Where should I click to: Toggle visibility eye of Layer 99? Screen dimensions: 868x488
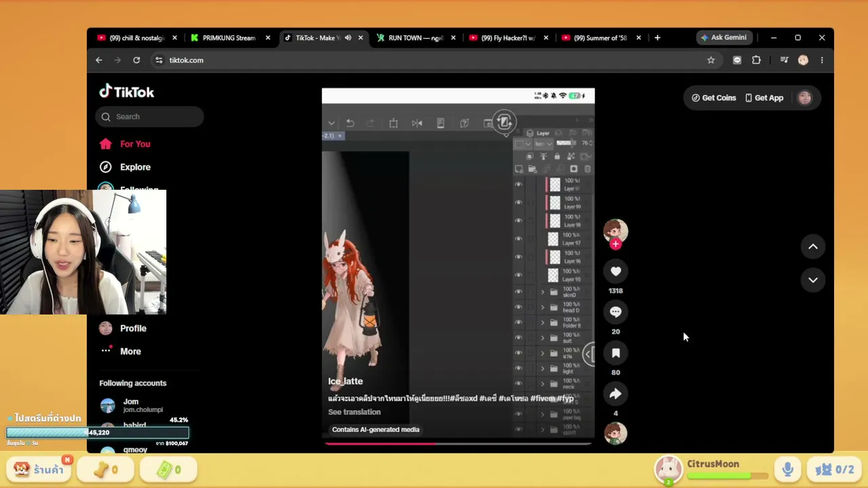click(x=519, y=203)
